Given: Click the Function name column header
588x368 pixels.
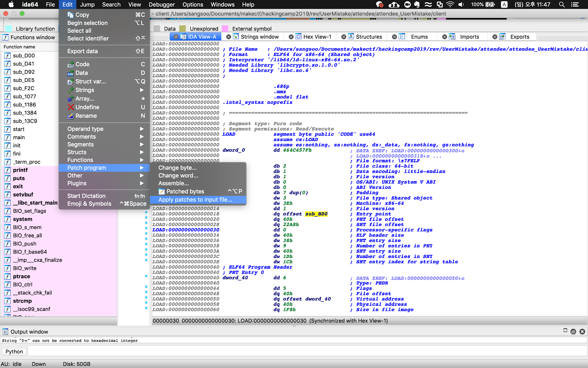Looking at the screenshot, I should pyautogui.click(x=19, y=47).
